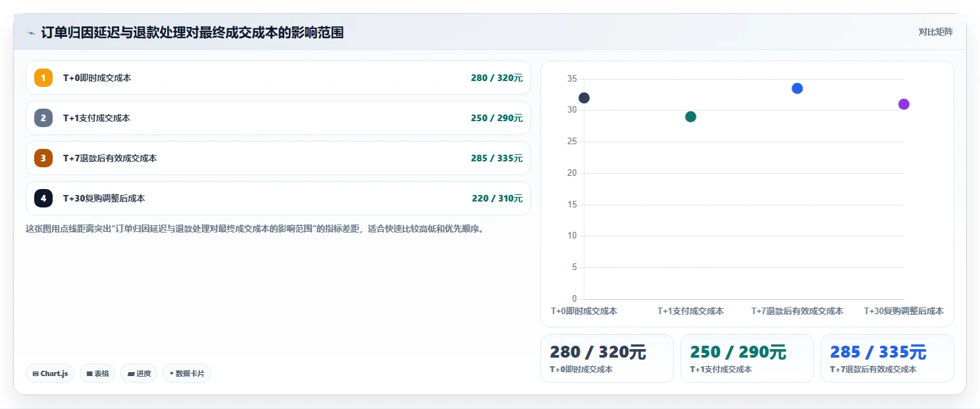Click the 数据卡片 tag chip
Viewport: 980px width, 409px height.
[187, 373]
